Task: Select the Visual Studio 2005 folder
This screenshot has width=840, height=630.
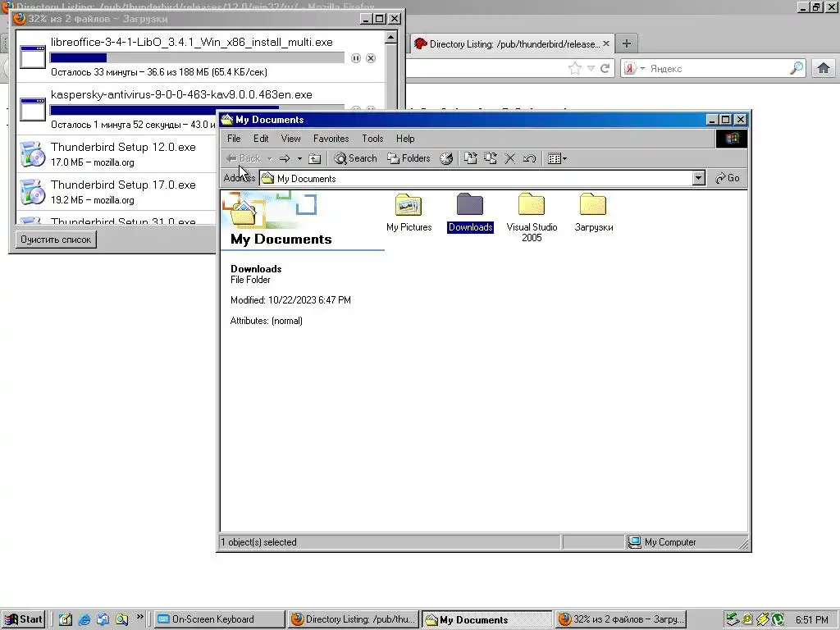Action: (532, 217)
